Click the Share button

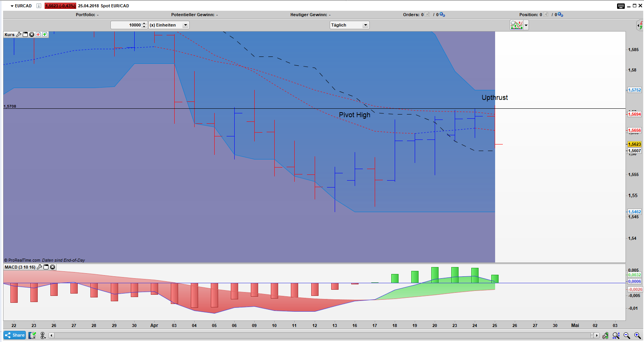[x=15, y=335]
